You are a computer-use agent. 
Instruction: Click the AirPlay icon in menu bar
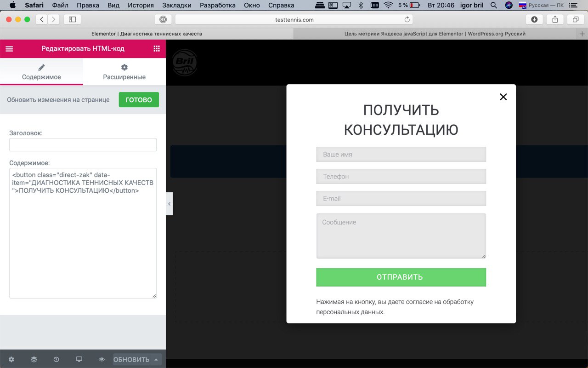click(347, 5)
